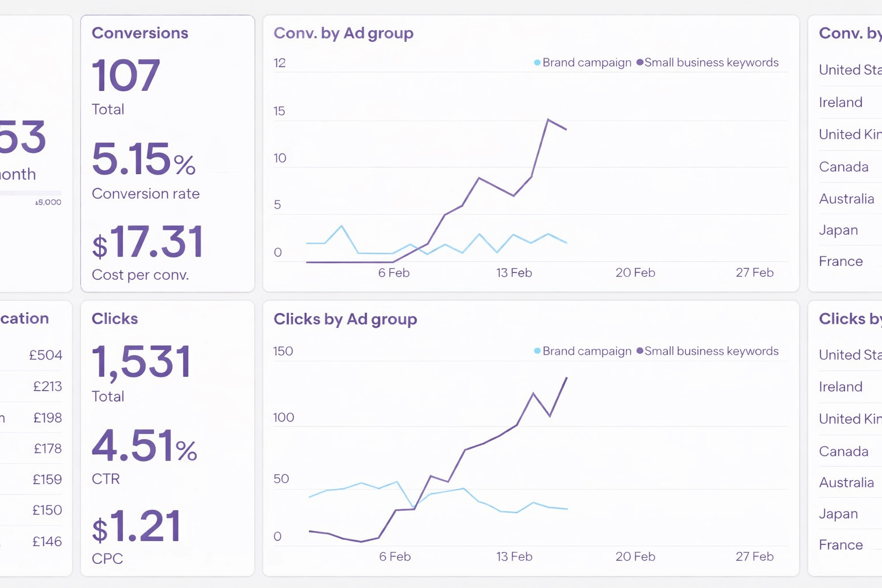The image size is (882, 588).
Task: Click the £213 amount in the left list
Action: coord(47,386)
